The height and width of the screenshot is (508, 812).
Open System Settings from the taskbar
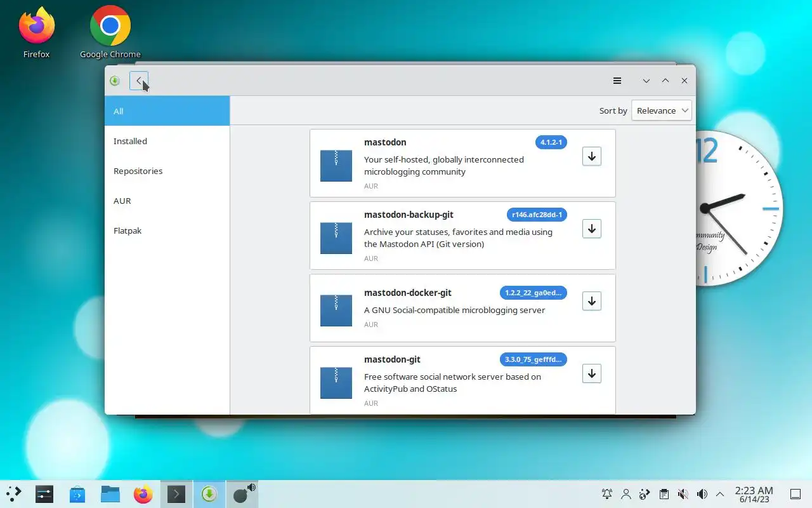click(44, 494)
